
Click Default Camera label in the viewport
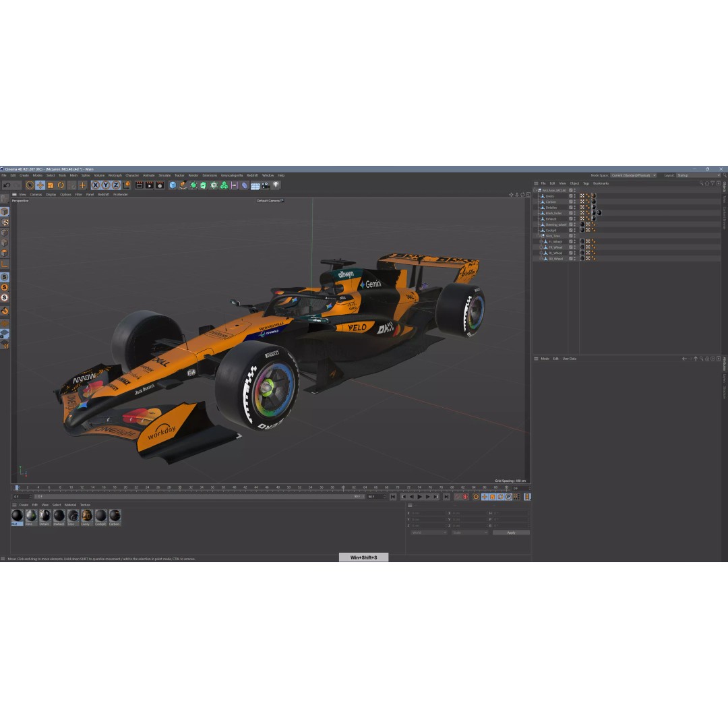tap(270, 200)
